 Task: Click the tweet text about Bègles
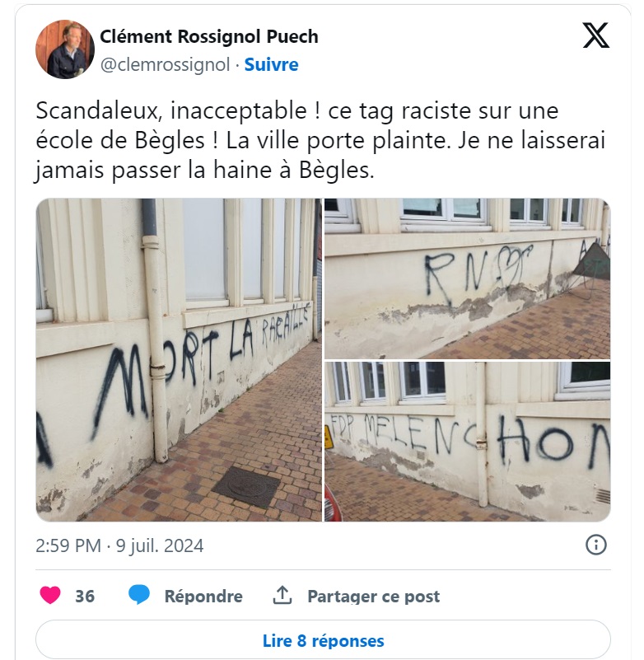click(x=320, y=141)
